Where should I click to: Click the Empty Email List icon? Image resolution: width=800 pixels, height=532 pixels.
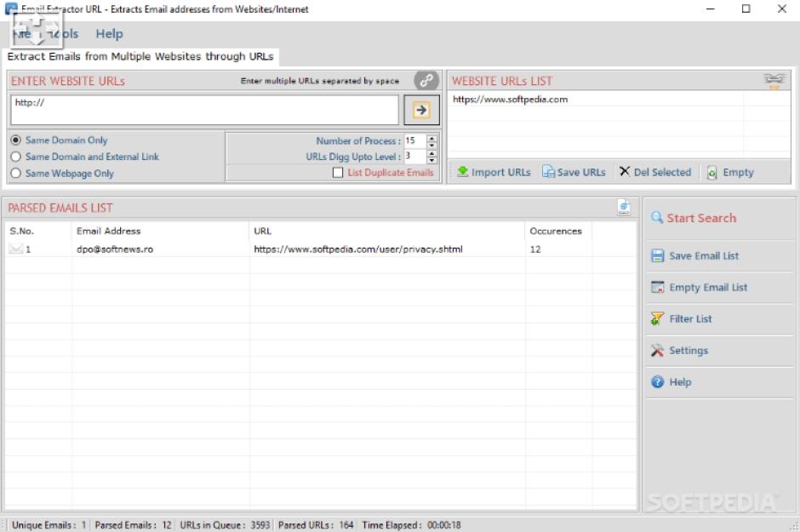coord(658,287)
